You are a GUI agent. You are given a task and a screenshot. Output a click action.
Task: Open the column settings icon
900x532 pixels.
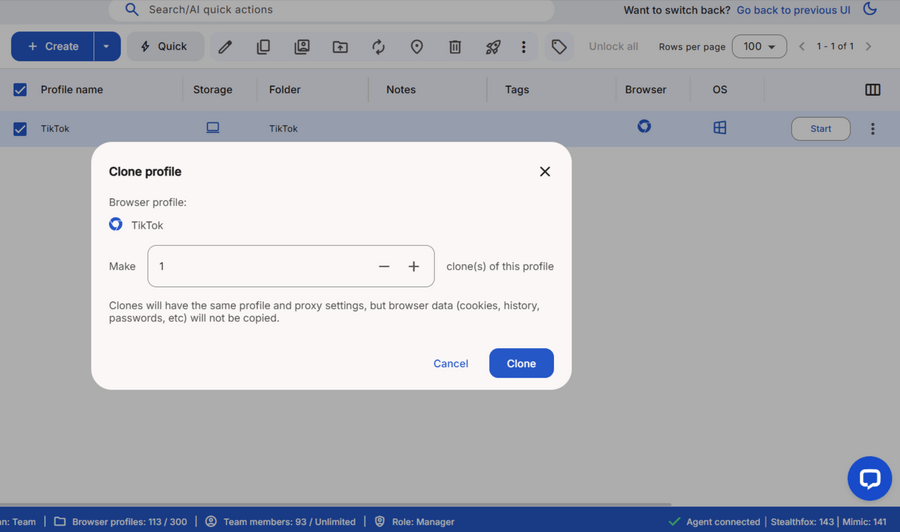(872, 90)
